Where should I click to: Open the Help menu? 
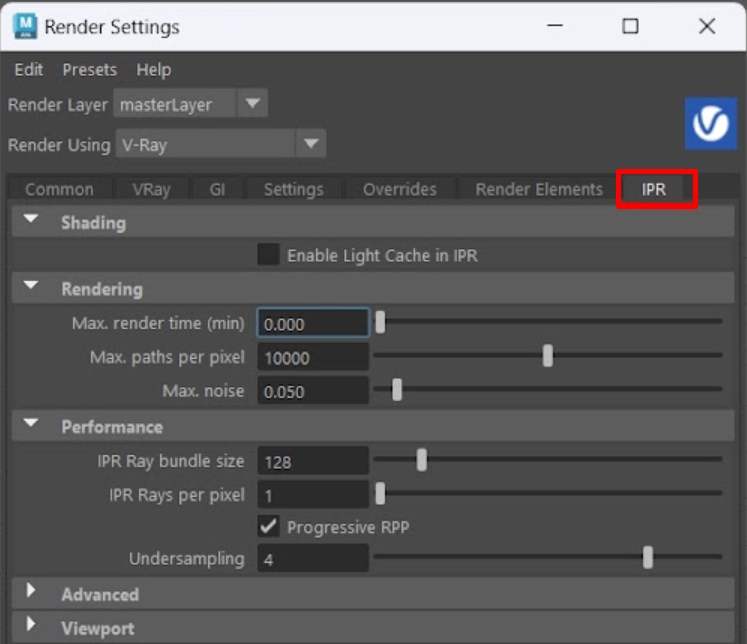(x=153, y=70)
